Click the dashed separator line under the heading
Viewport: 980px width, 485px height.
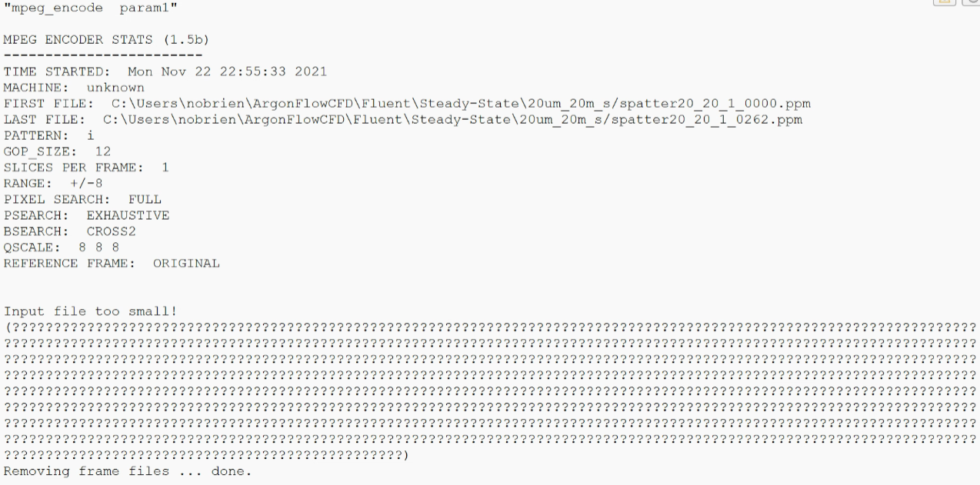pyautogui.click(x=103, y=55)
